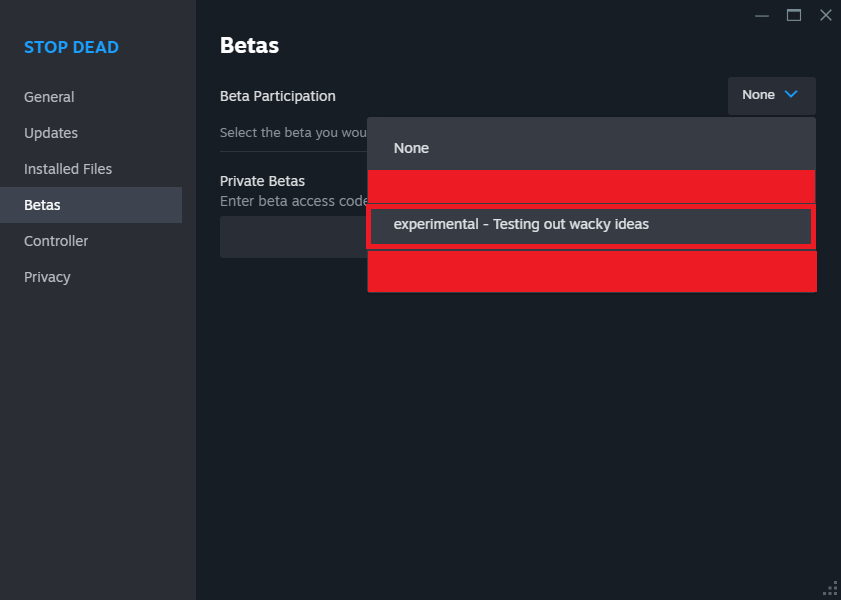This screenshot has height=600, width=841.
Task: Open the Controller settings page
Action: (x=56, y=241)
